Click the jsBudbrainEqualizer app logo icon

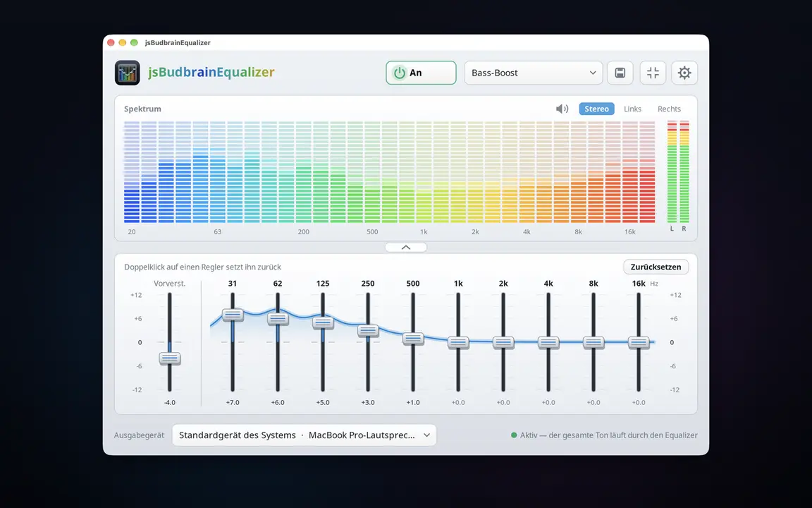click(128, 73)
